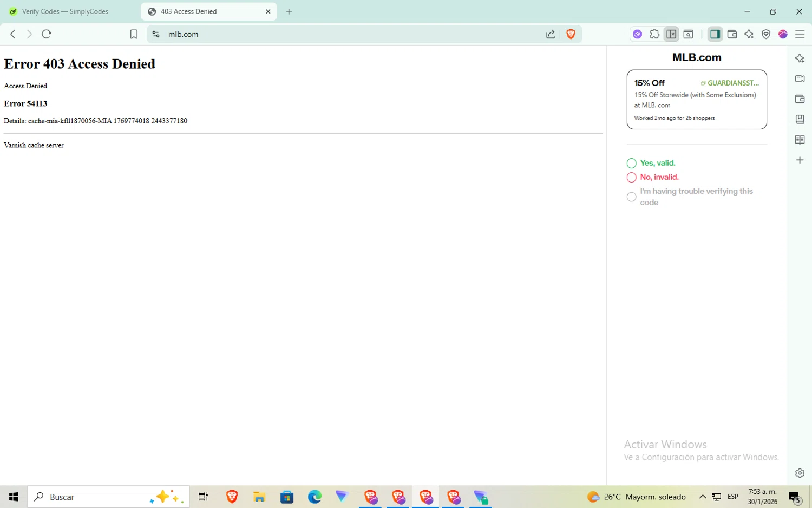This screenshot has height=508, width=812.
Task: Close the '403 Access Denied' tab
Action: (268, 11)
